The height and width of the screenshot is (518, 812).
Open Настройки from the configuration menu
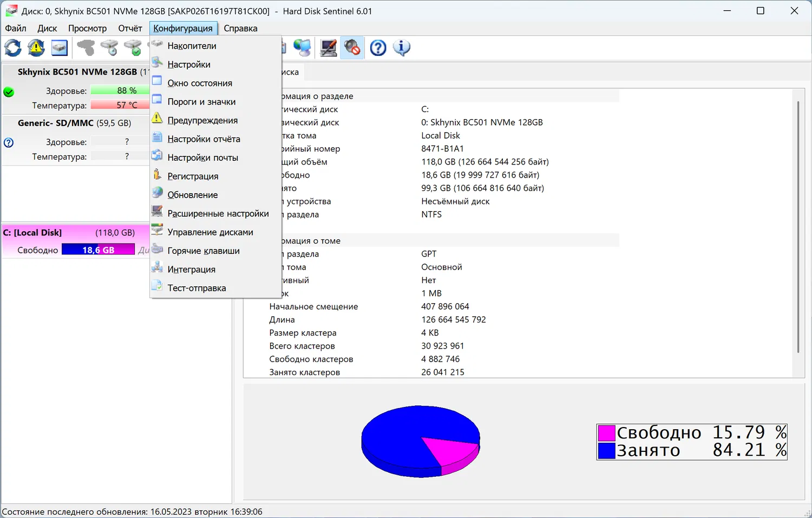[x=216, y=64]
